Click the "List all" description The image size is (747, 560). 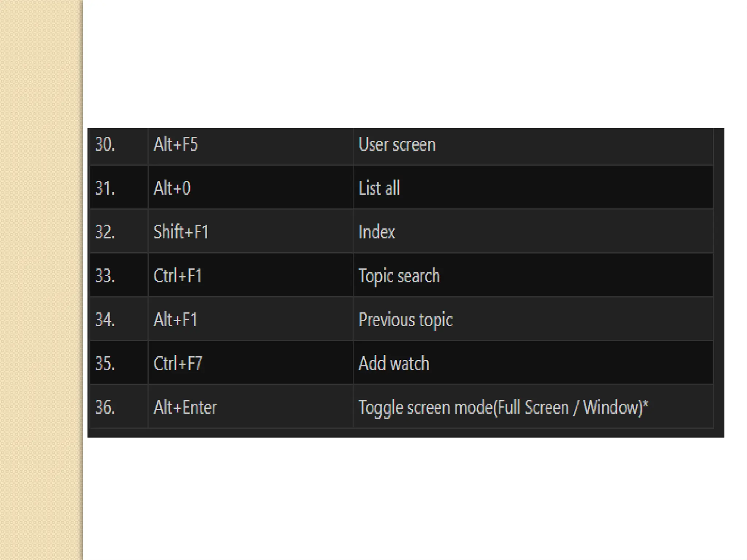tap(379, 188)
